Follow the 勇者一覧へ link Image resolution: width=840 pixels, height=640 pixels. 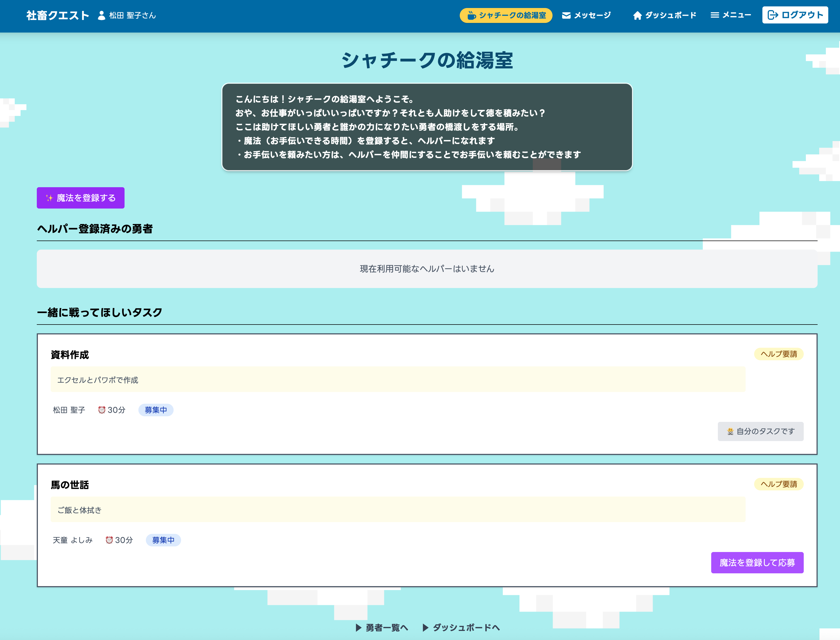click(x=382, y=627)
